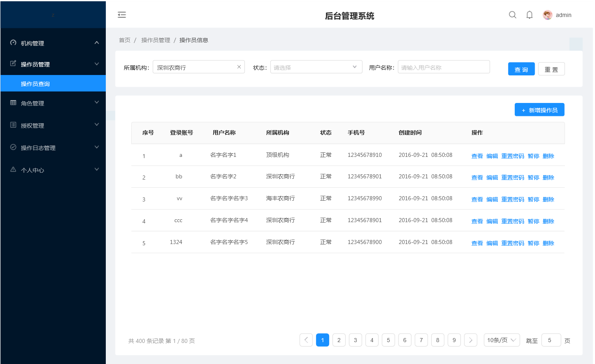Click the admin username label

(563, 15)
